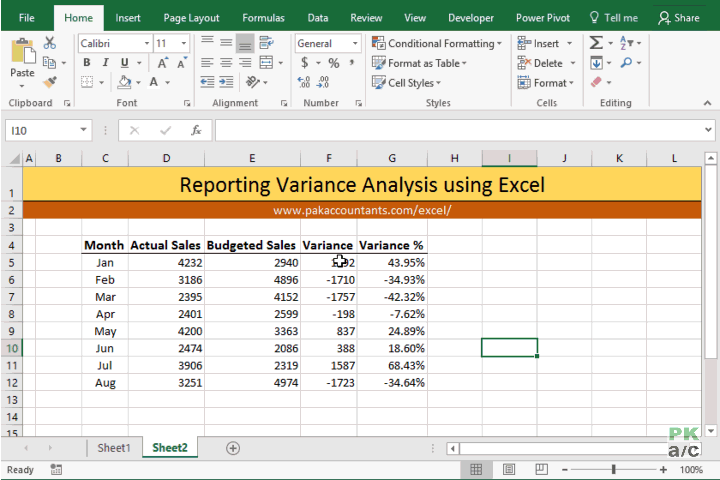The width and height of the screenshot is (720, 480).
Task: Open Conditional Formatting dropdown
Action: click(x=436, y=43)
